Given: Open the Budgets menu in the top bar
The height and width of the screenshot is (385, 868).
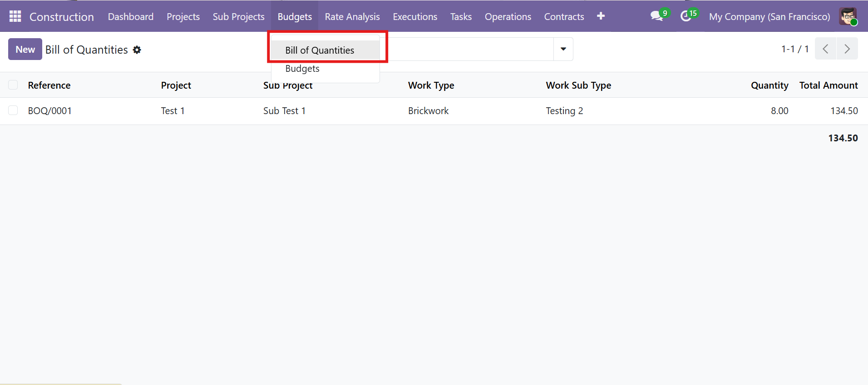Looking at the screenshot, I should [x=295, y=16].
